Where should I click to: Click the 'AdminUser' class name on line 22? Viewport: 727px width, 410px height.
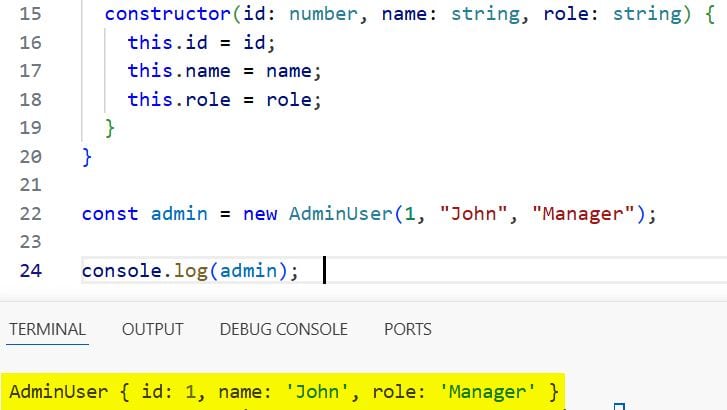(341, 214)
